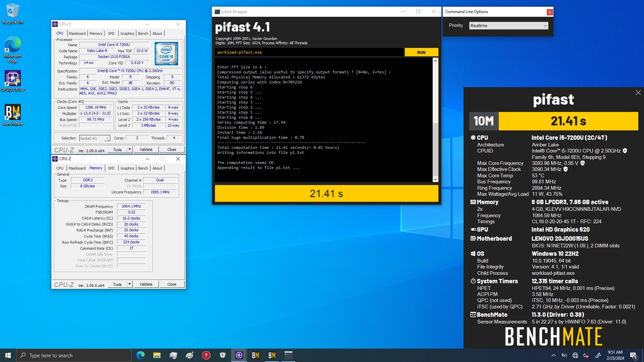Click LENOVO 20JD0015US motherboard entry
The height and width of the screenshot is (362, 644).
coord(560,239)
